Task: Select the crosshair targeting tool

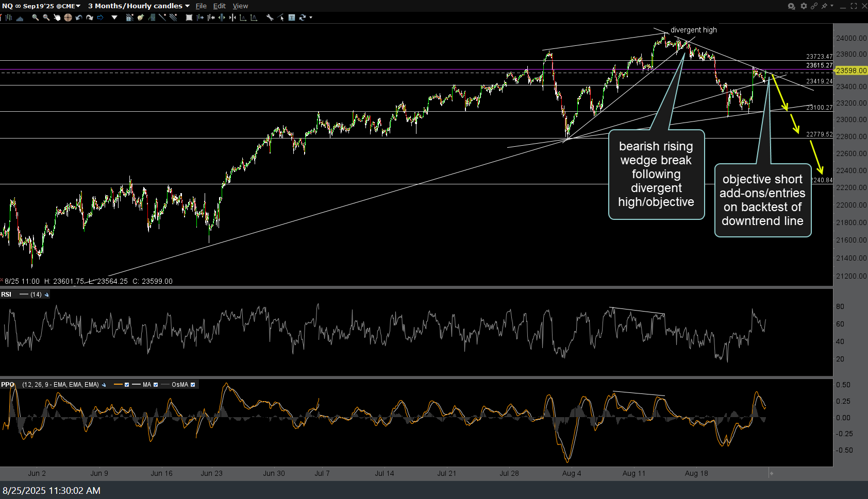Action: click(67, 17)
